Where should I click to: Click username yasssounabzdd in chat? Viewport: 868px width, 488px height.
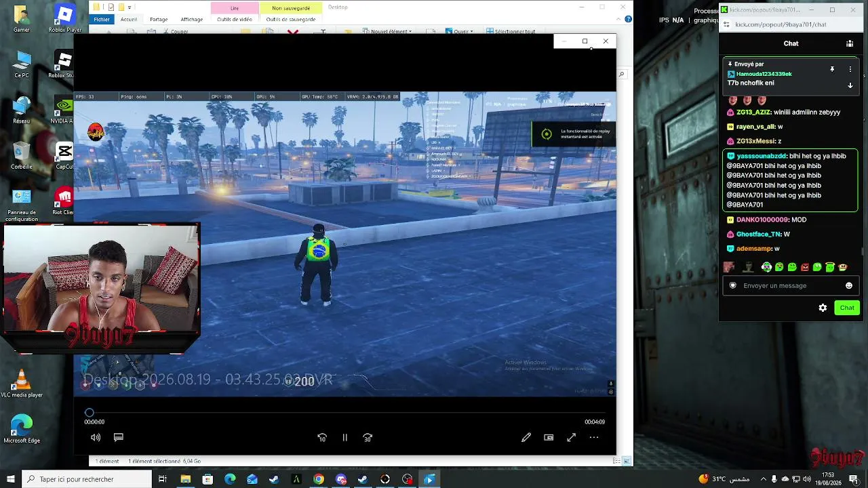(762, 156)
